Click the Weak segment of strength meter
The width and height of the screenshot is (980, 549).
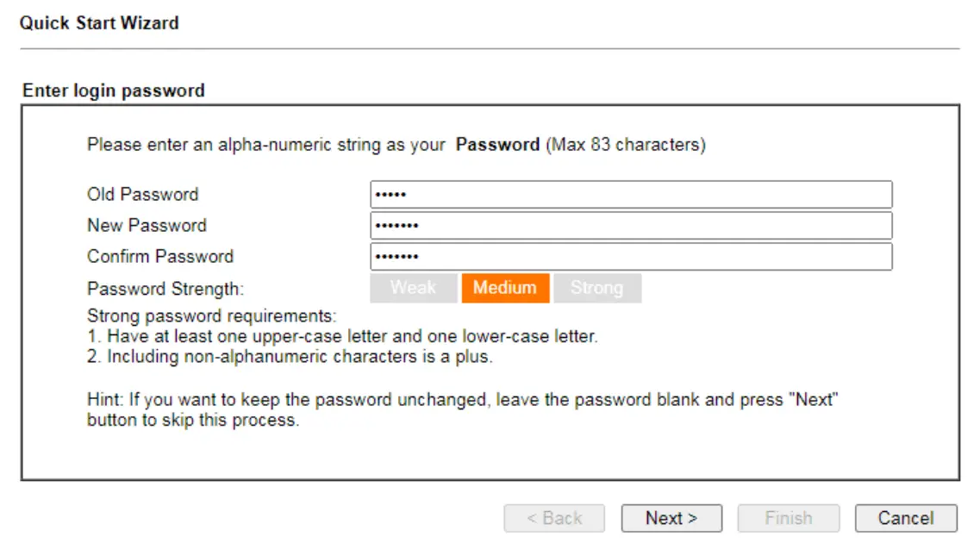pos(414,288)
